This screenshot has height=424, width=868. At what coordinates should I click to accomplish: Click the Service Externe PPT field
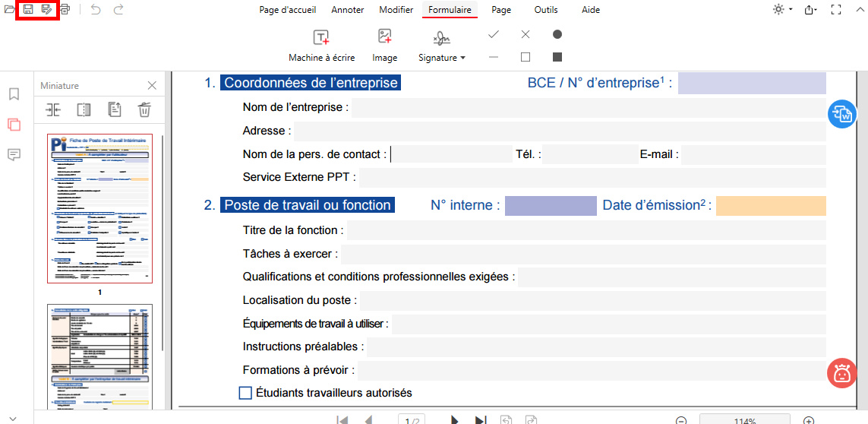click(592, 177)
